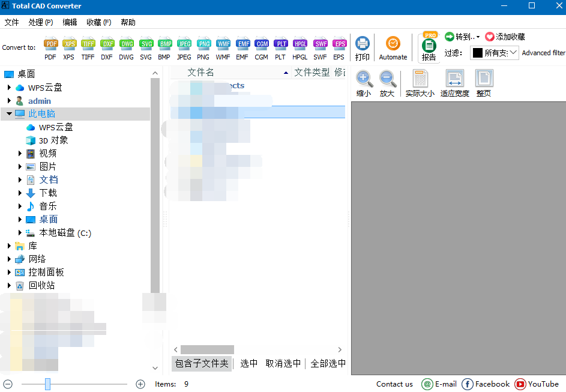Image resolution: width=566 pixels, height=392 pixels.
Task: Open the 所有支 filter combo box
Action: coord(495,53)
